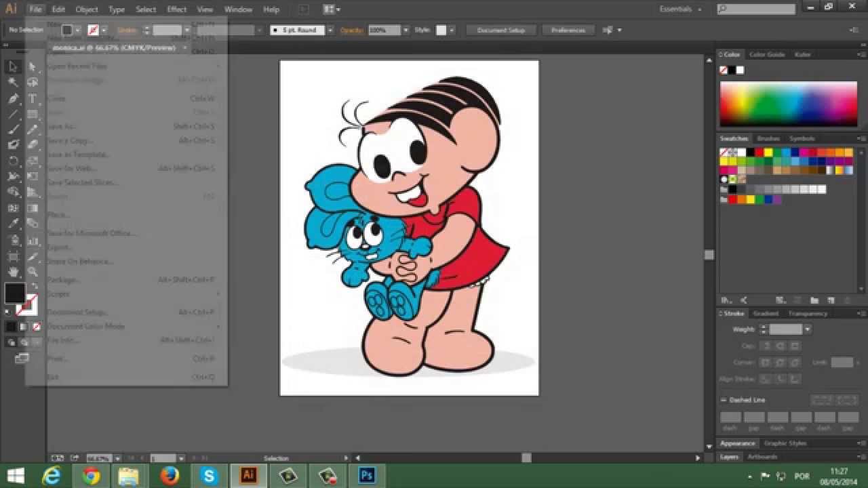Open the Object menu

point(87,9)
